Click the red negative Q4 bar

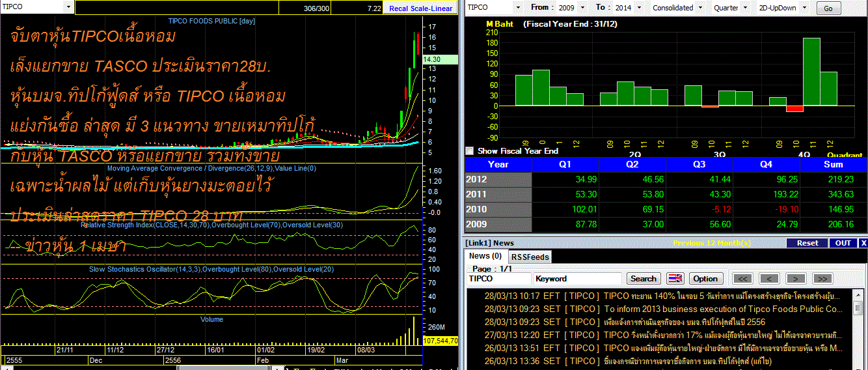794,108
